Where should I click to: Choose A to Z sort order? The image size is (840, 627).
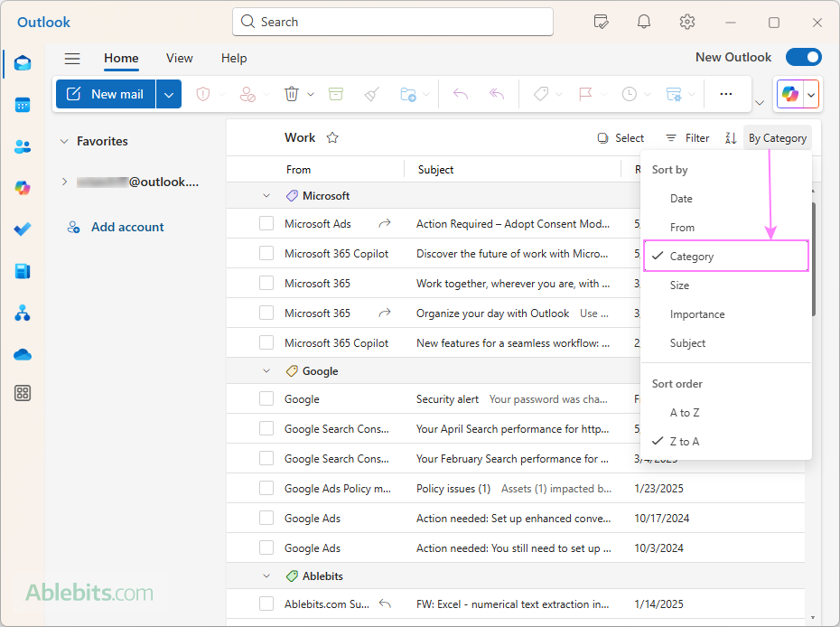[726, 413]
